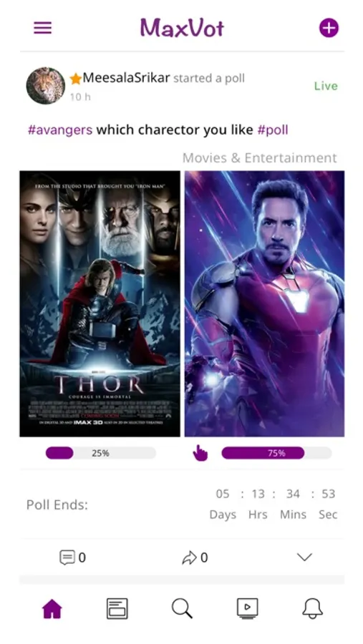Open the #avangers hashtag
The width and height of the screenshot is (363, 644).
tap(60, 130)
